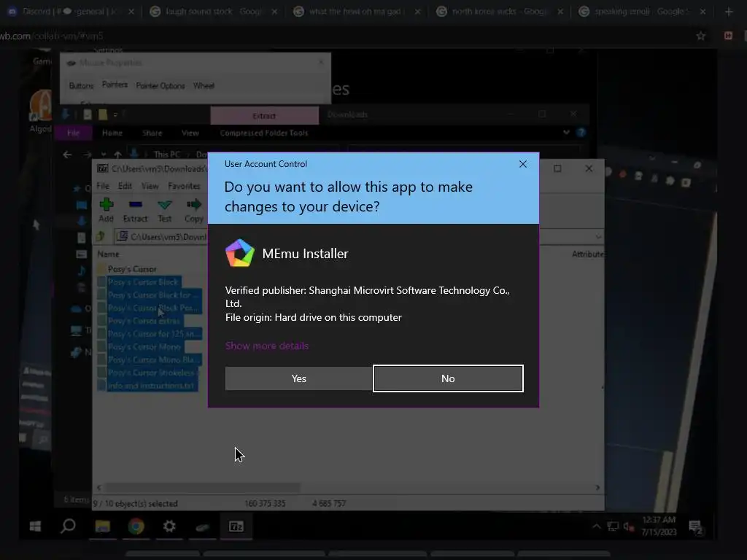Open Google Chrome from the taskbar

136,526
